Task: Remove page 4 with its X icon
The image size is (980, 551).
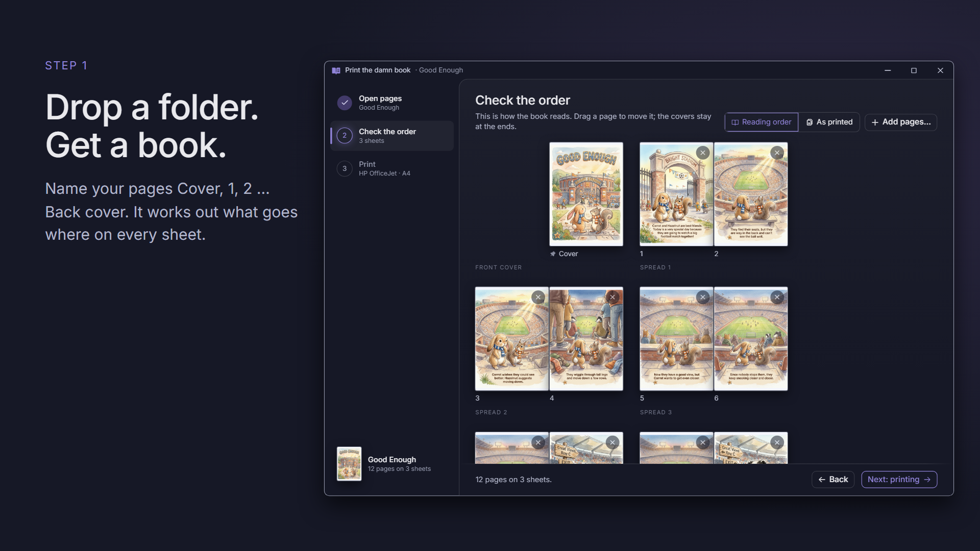Action: tap(612, 297)
